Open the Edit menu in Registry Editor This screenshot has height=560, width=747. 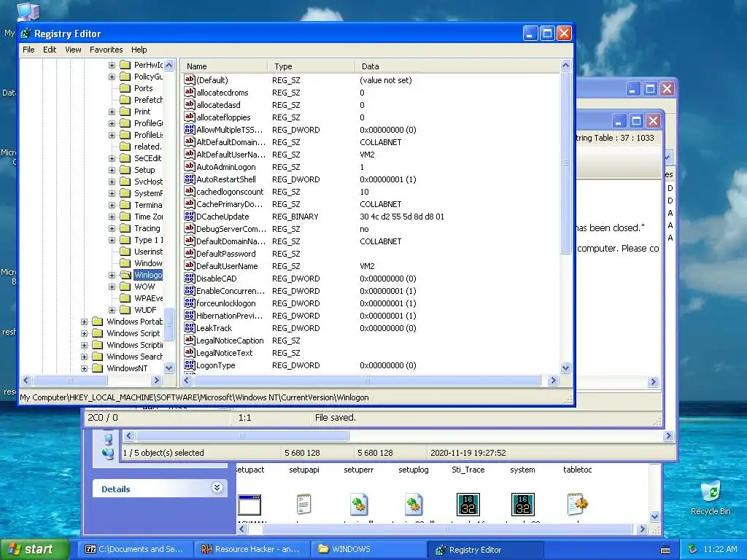50,50
